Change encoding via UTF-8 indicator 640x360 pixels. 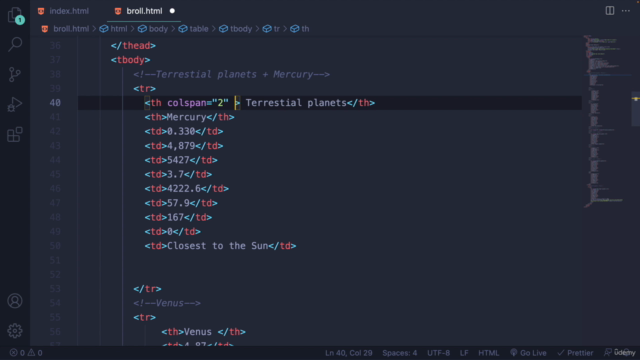click(438, 353)
